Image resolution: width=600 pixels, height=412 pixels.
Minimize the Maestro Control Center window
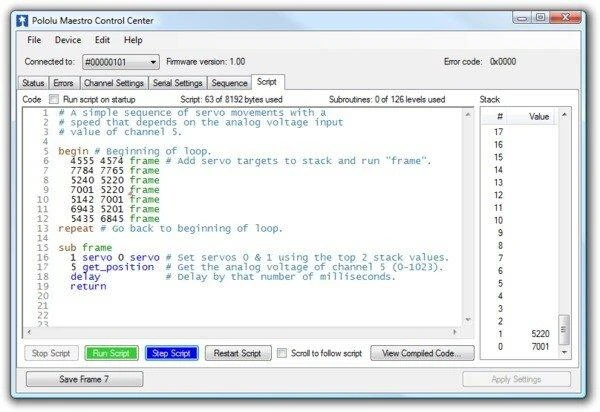pyautogui.click(x=522, y=18)
